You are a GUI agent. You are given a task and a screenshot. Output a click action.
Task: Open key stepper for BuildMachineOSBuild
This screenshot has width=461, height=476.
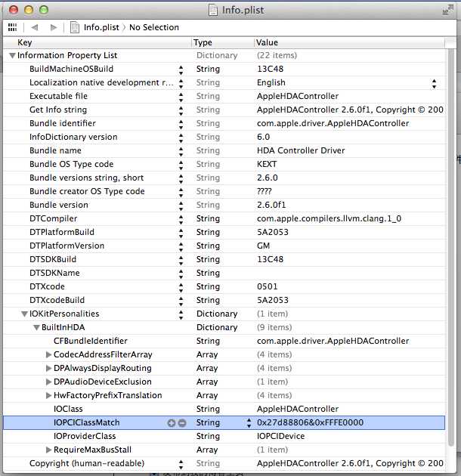tap(181, 70)
